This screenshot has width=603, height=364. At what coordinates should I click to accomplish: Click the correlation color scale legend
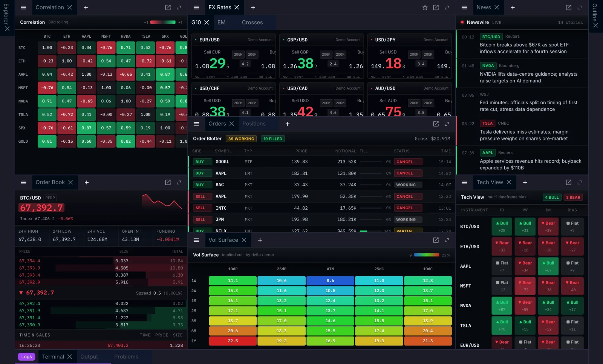coord(163,22)
